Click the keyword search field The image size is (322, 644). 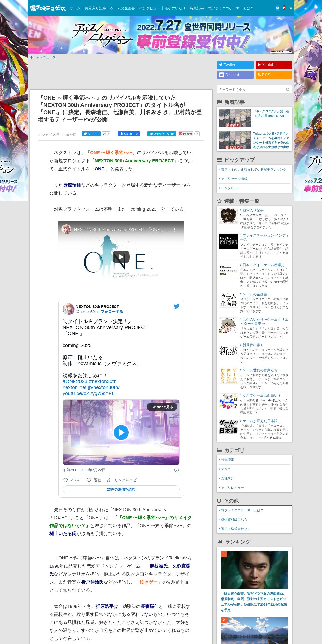[251, 90]
